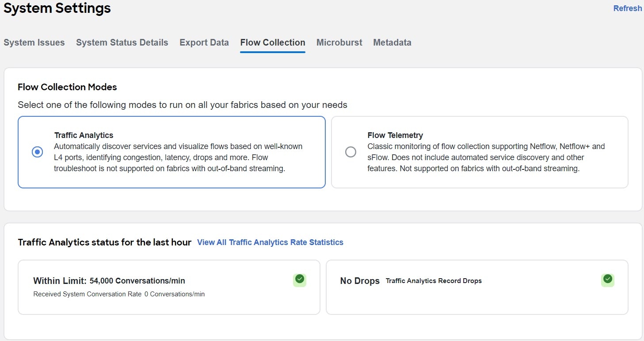
Task: Click 'Received System Conversation Rate' label
Action: tap(88, 294)
